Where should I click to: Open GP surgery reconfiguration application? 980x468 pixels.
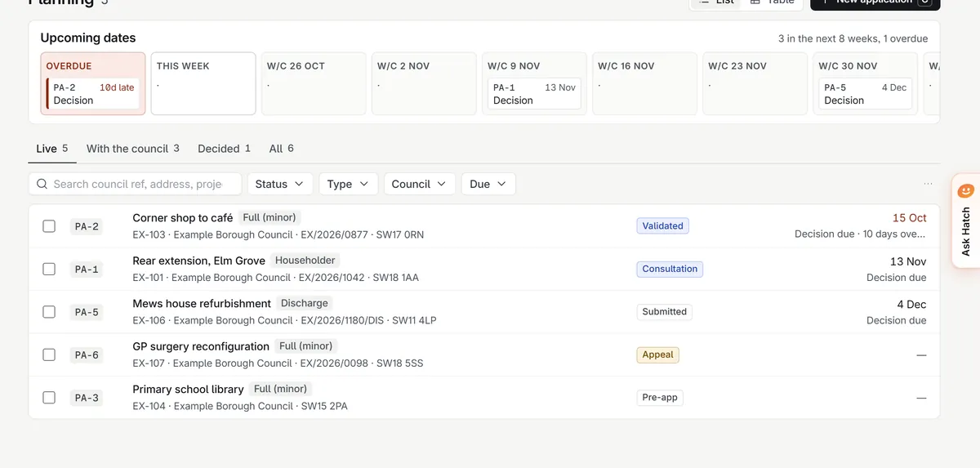[201, 346]
